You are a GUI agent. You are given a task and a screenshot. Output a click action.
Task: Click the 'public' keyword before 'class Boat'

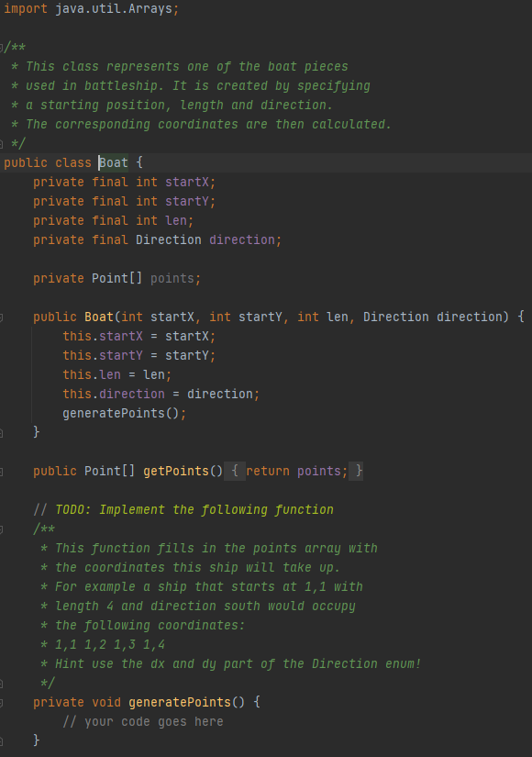26,162
